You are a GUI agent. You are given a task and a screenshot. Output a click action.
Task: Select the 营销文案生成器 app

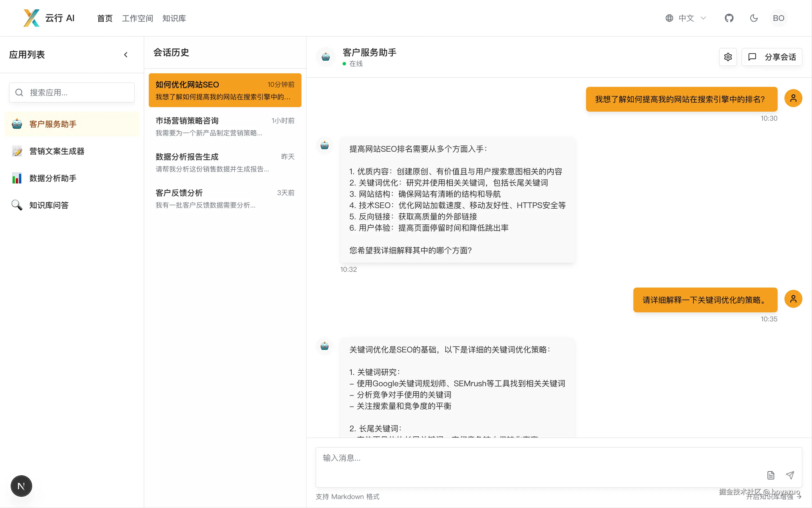tap(56, 151)
